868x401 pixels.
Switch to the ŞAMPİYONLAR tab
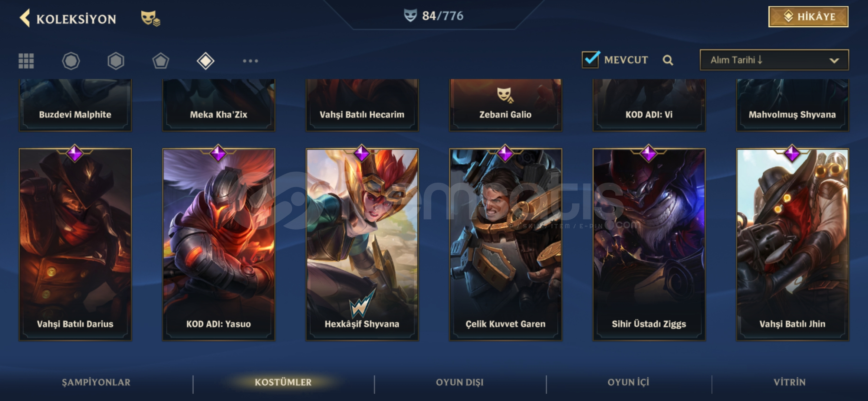[x=96, y=382]
